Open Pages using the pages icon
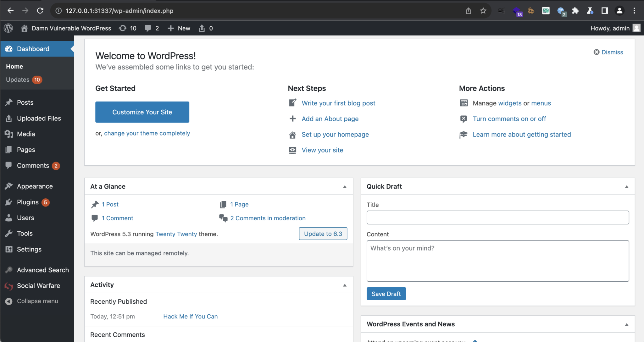644x342 pixels. 9,150
